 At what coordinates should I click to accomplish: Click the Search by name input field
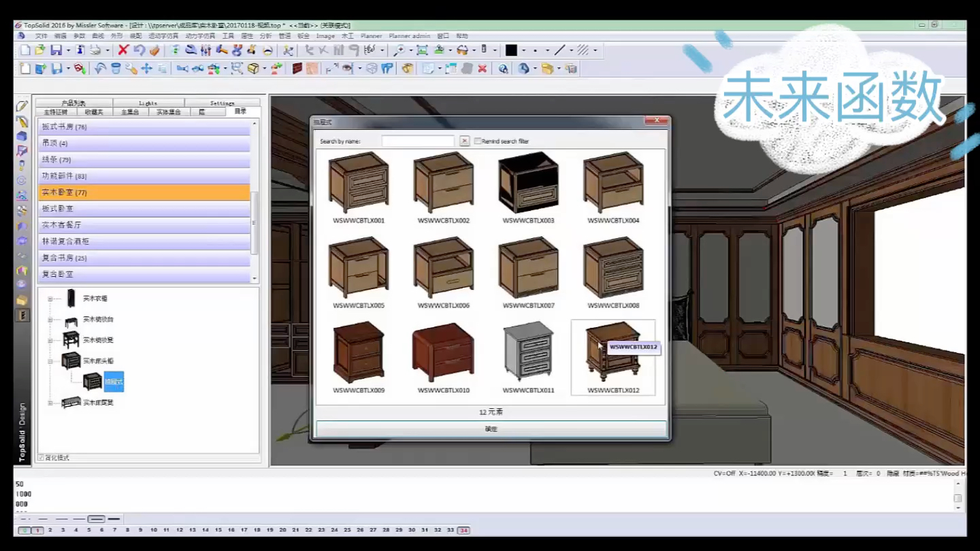coord(418,141)
